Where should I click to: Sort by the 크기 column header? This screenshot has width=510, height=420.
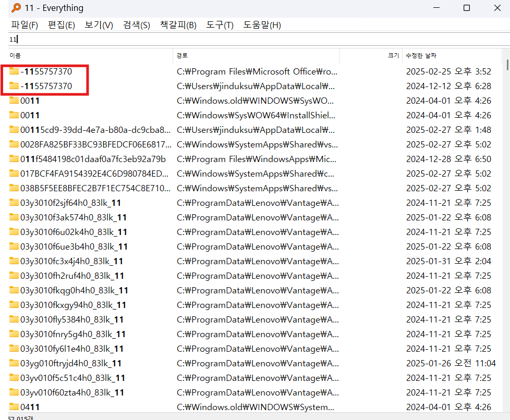tap(371, 56)
